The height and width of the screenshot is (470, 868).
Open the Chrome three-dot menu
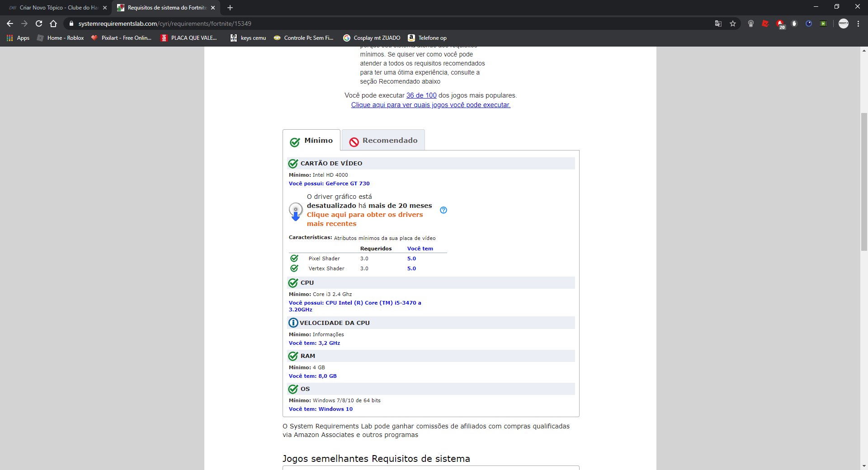(858, 23)
